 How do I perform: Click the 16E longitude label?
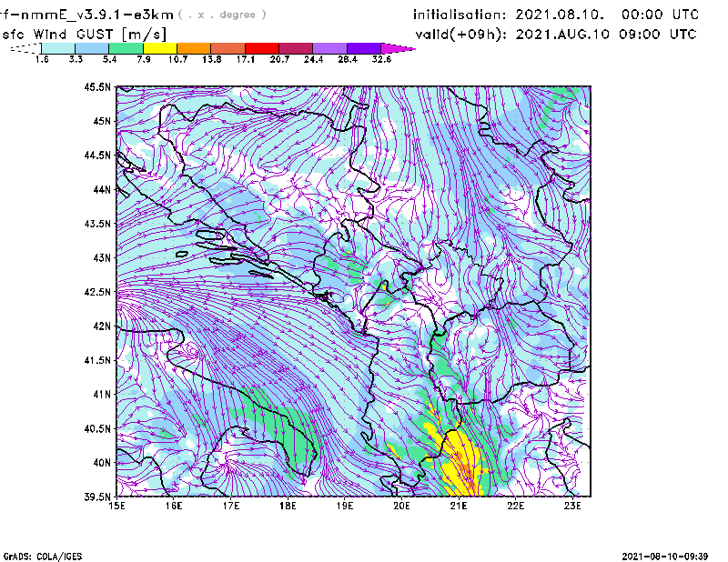click(x=174, y=506)
